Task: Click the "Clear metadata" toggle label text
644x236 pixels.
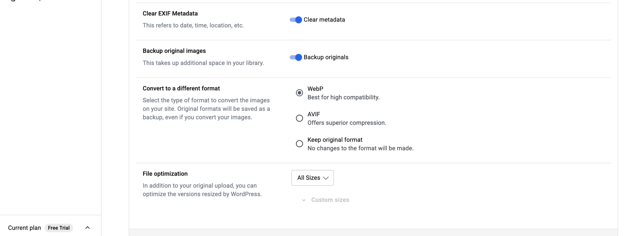Action: [324, 20]
